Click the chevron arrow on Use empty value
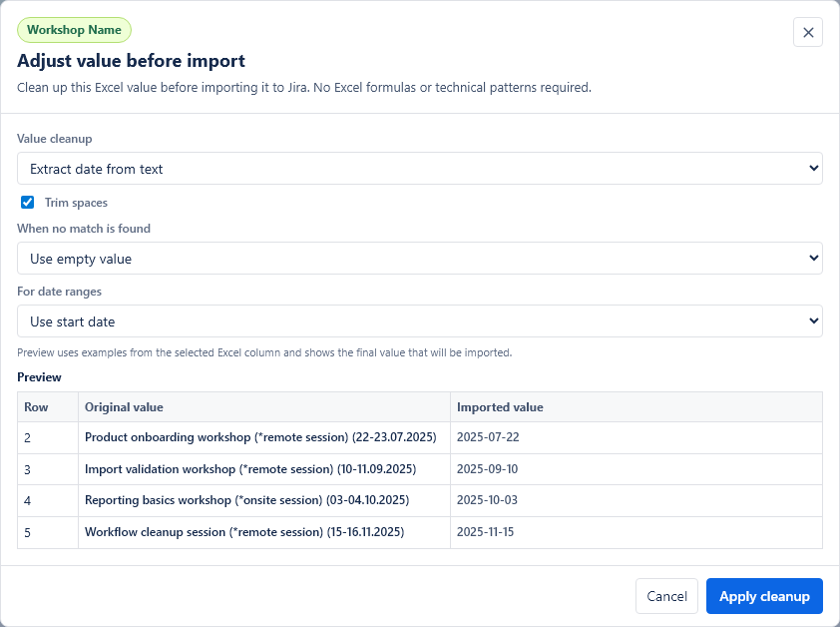This screenshot has width=840, height=627. pos(813,258)
